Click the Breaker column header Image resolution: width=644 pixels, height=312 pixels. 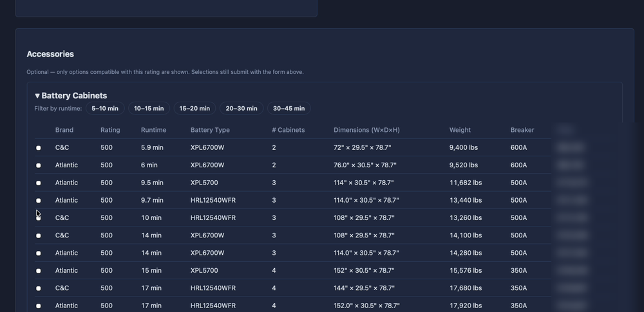point(522,130)
